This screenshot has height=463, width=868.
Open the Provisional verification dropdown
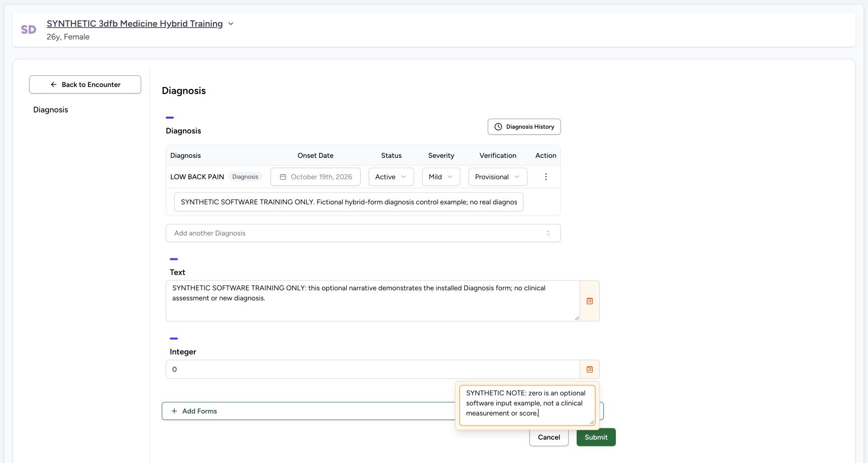click(498, 177)
